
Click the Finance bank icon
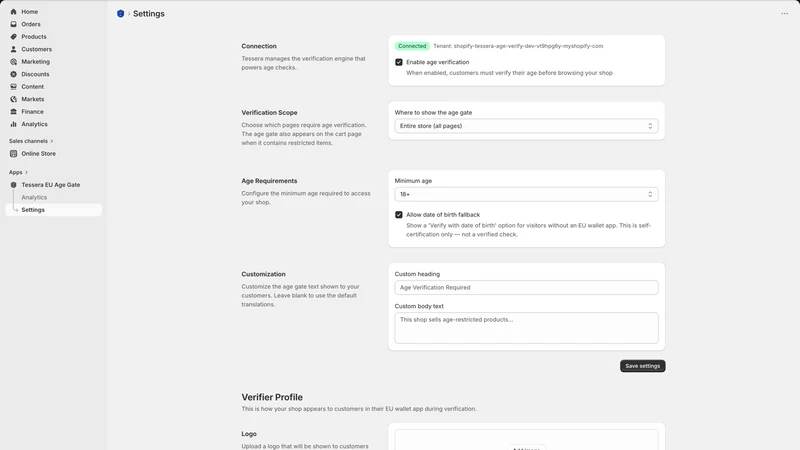click(x=13, y=112)
